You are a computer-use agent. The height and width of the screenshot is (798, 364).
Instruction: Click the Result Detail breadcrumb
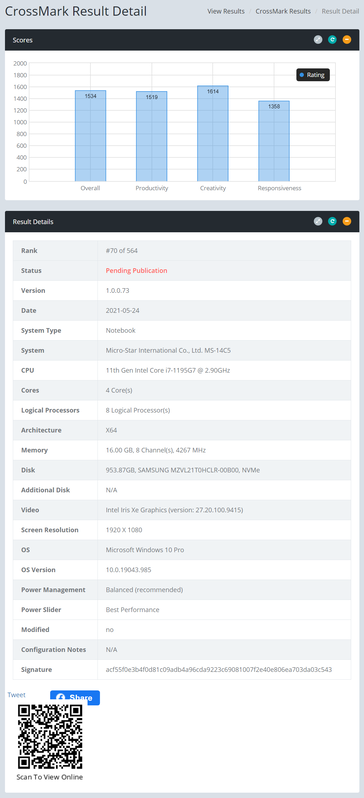340,11
